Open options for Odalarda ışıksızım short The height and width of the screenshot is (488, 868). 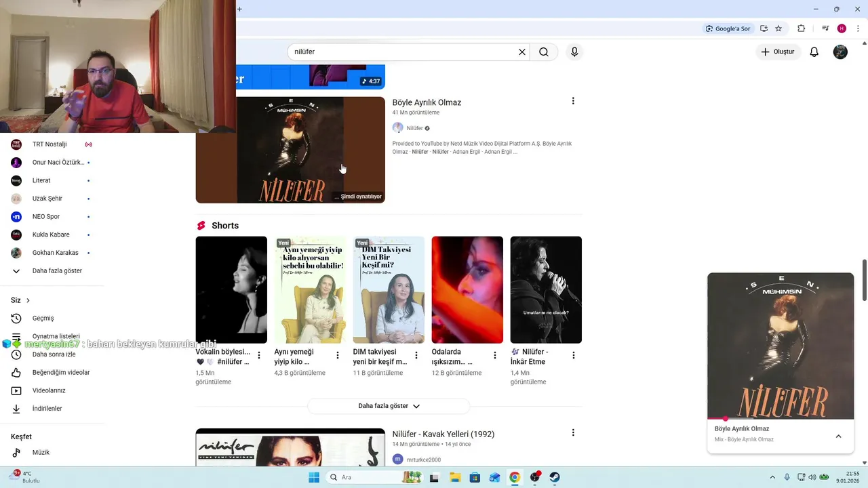tap(495, 355)
